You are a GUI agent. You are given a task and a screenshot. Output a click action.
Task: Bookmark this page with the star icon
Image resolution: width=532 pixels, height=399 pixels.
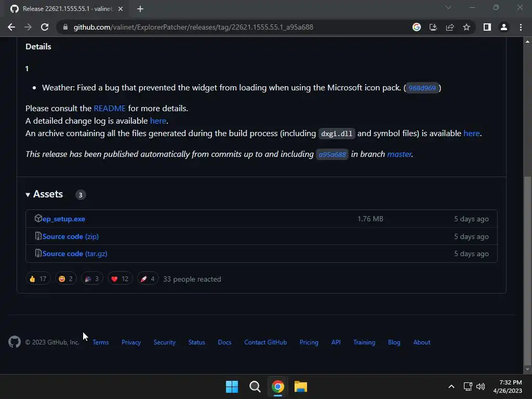[467, 27]
